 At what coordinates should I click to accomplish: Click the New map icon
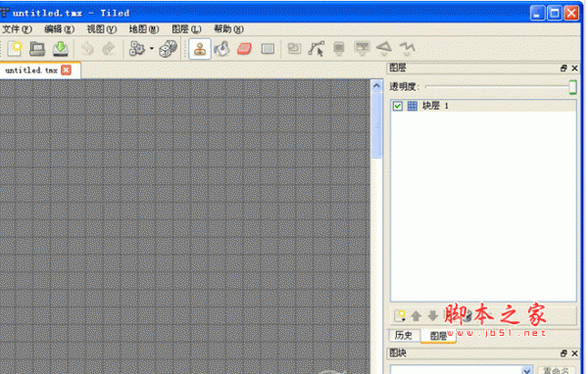click(15, 49)
